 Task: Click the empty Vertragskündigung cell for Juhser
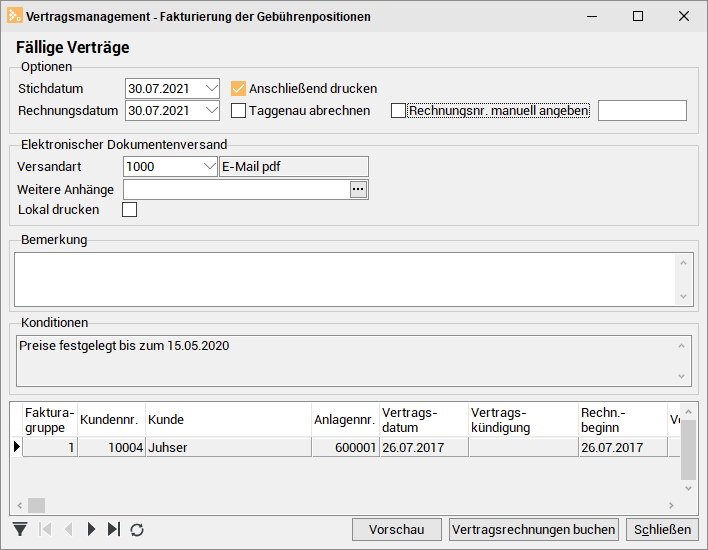pos(523,447)
